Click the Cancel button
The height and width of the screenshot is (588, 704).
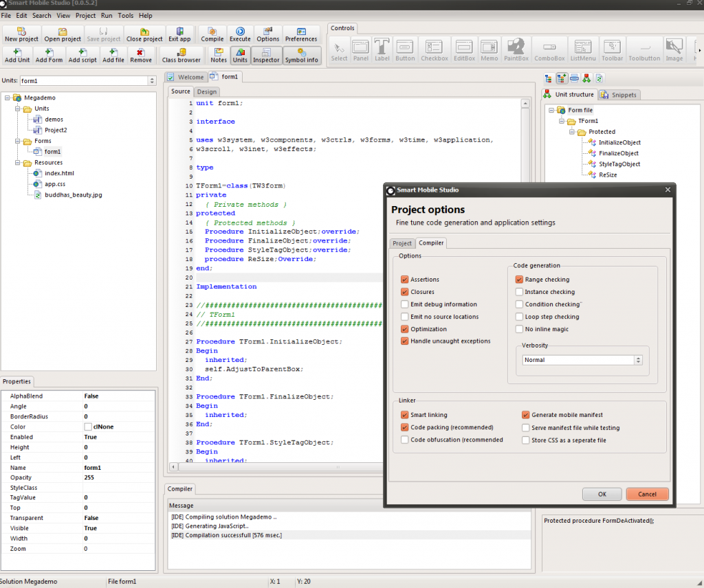(647, 493)
